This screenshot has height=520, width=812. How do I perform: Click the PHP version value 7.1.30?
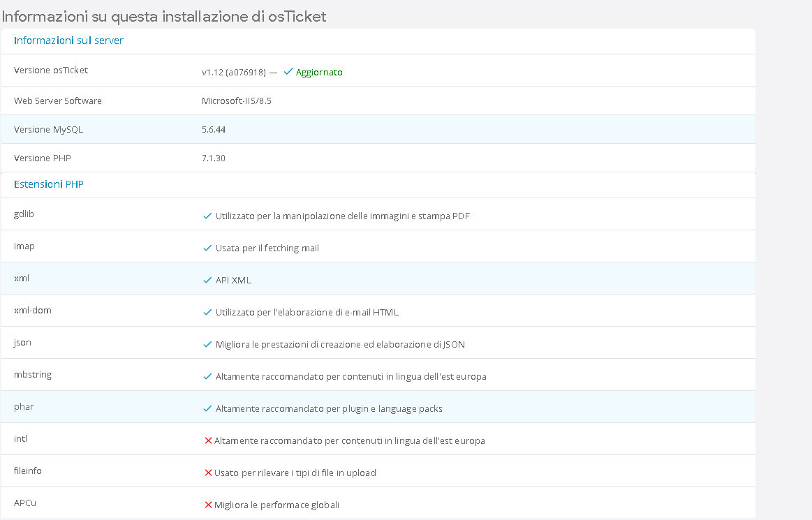[x=214, y=158]
